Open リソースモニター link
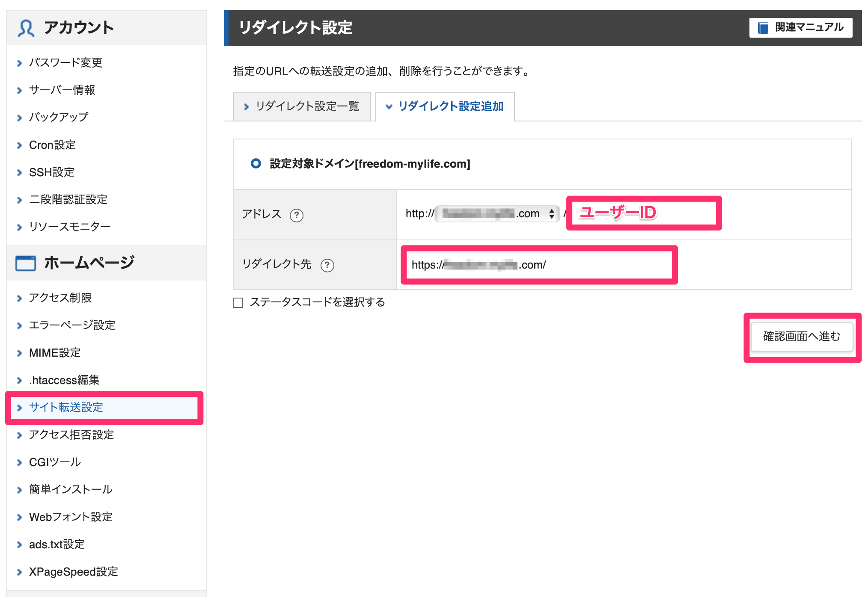Screen dimensions: 868x597 [x=70, y=227]
